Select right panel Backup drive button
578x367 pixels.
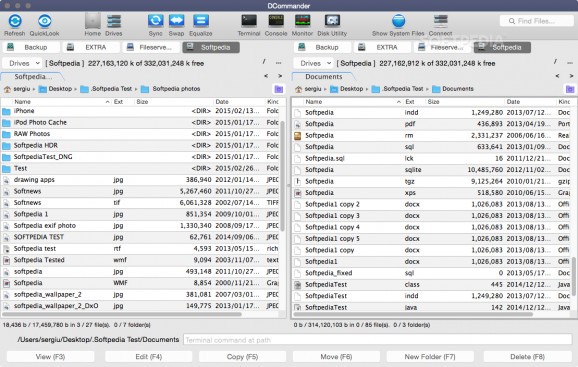322,47
